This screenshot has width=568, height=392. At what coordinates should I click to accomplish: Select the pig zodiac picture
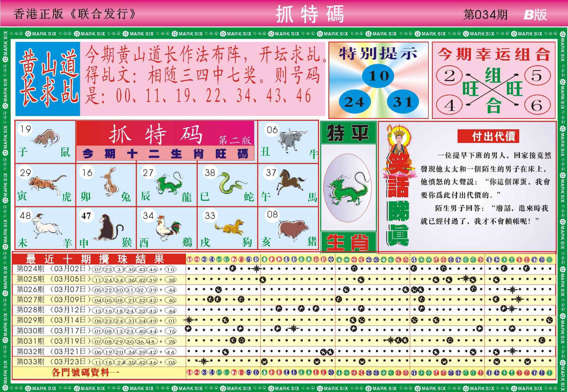[293, 229]
